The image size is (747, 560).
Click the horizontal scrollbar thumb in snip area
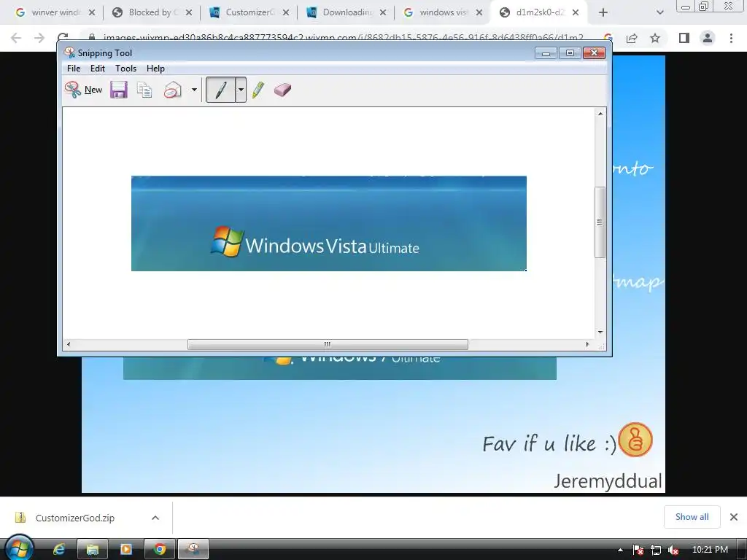tap(328, 344)
